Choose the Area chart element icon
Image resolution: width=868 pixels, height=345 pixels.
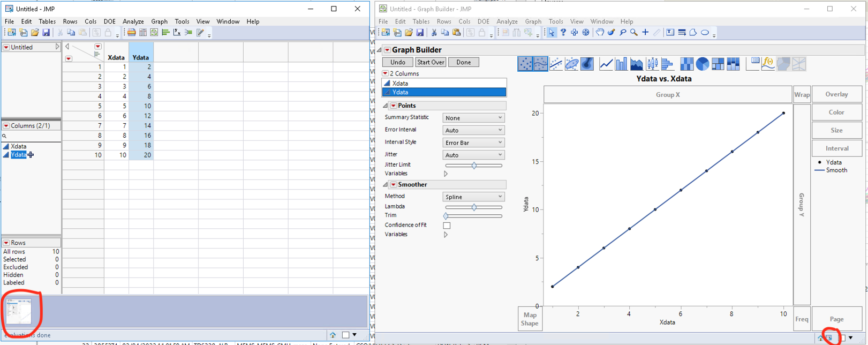637,64
